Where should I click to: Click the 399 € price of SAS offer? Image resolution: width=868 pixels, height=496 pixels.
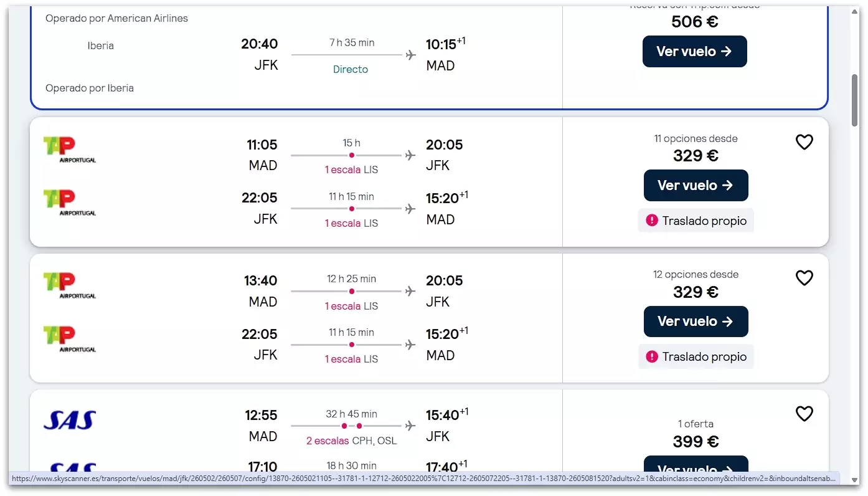click(696, 442)
